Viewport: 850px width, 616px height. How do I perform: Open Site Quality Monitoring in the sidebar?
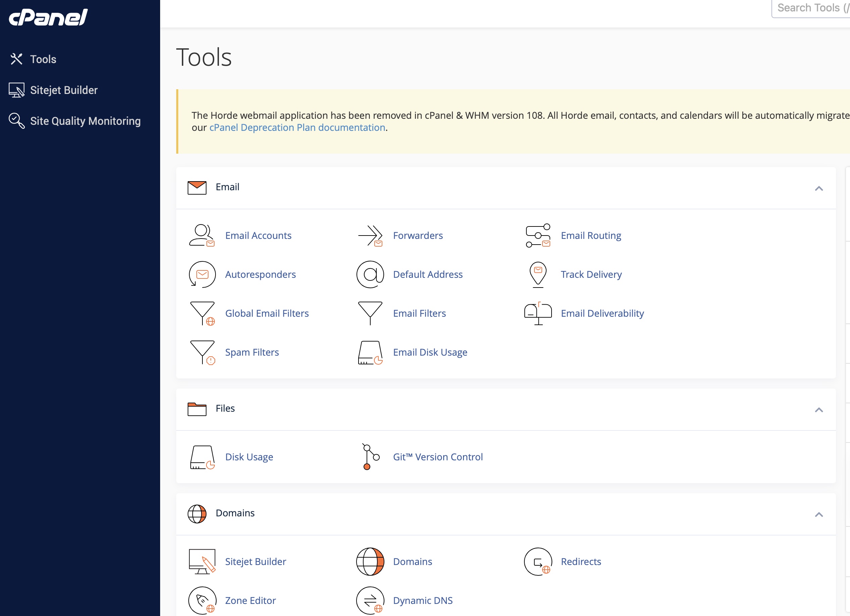[x=86, y=121]
